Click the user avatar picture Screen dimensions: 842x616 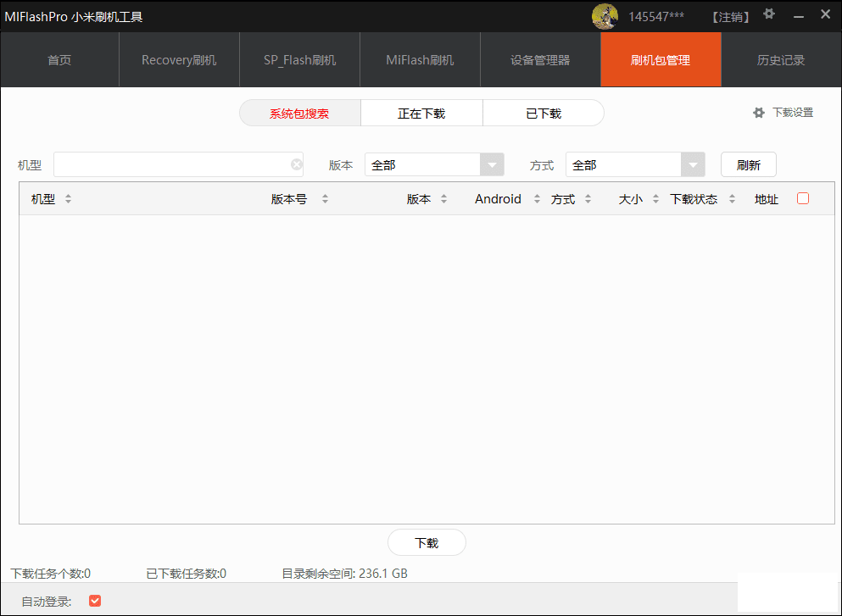point(605,17)
